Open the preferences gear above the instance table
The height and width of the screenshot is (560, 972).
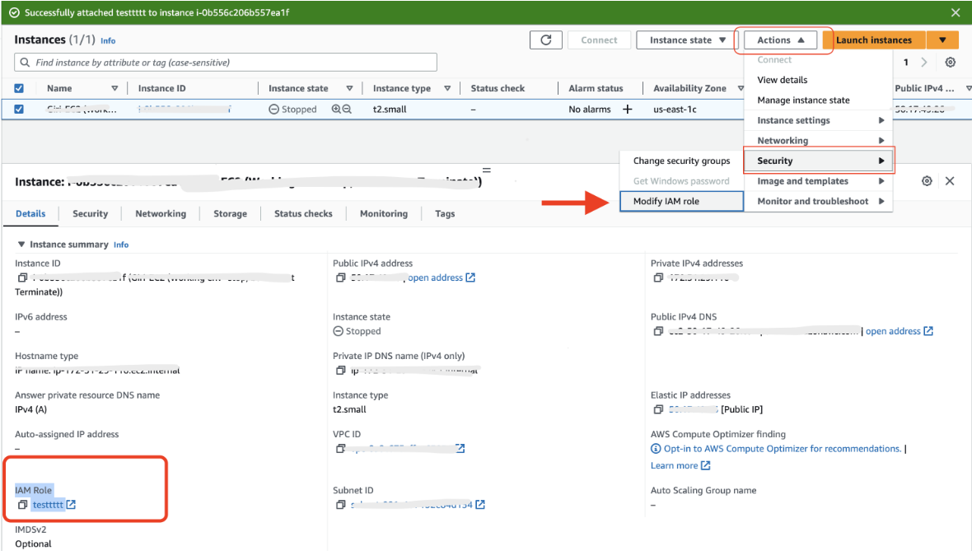[950, 62]
